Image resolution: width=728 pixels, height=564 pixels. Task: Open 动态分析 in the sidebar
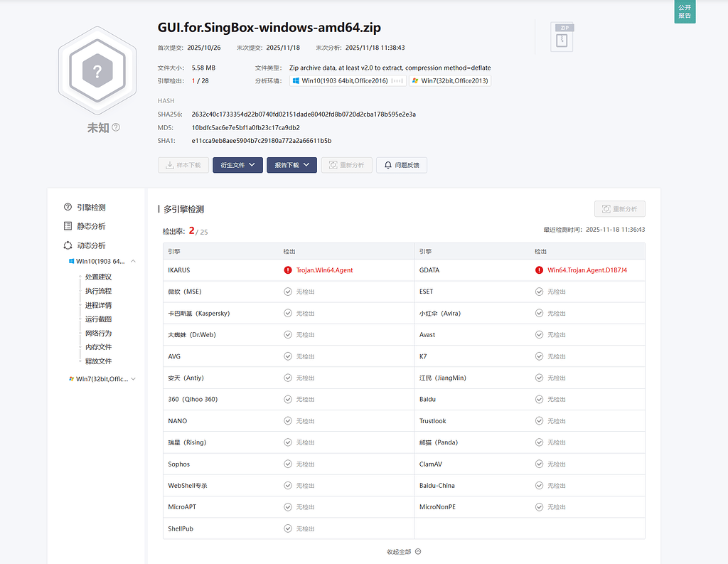pyautogui.click(x=91, y=245)
